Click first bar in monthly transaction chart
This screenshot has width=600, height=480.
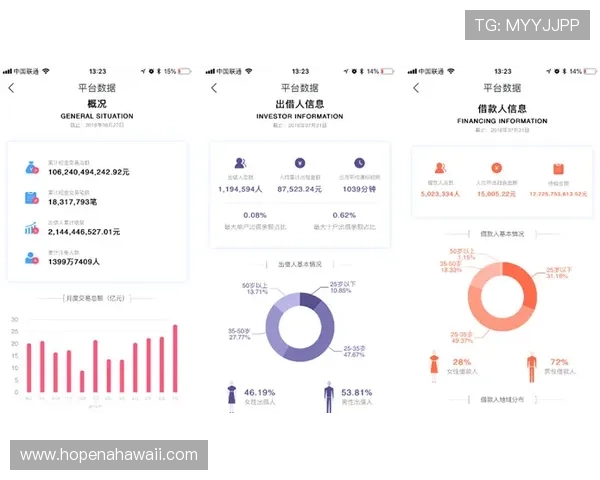click(29, 368)
